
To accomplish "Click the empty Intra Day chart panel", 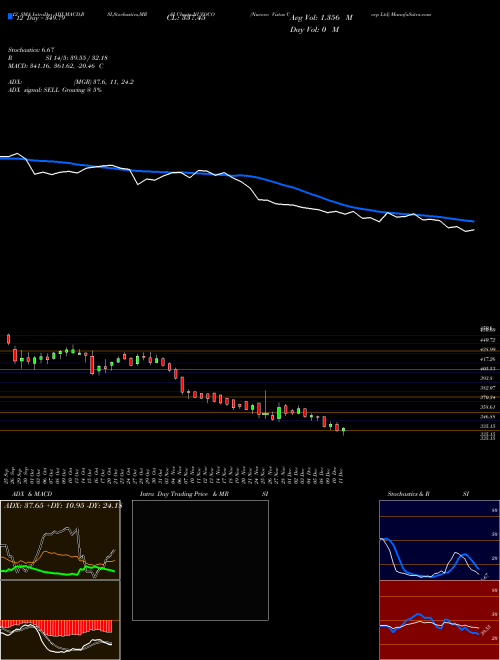I will (x=200, y=560).
